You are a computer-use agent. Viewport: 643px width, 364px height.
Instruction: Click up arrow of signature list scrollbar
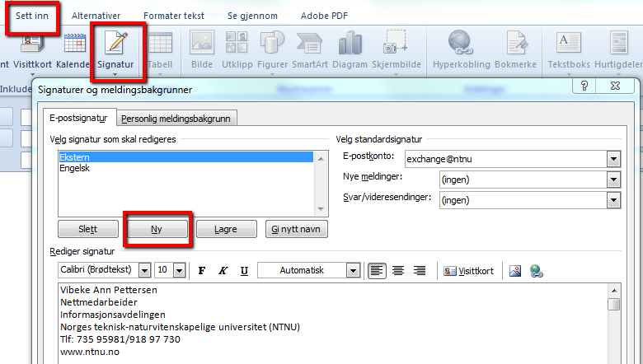pyautogui.click(x=321, y=158)
